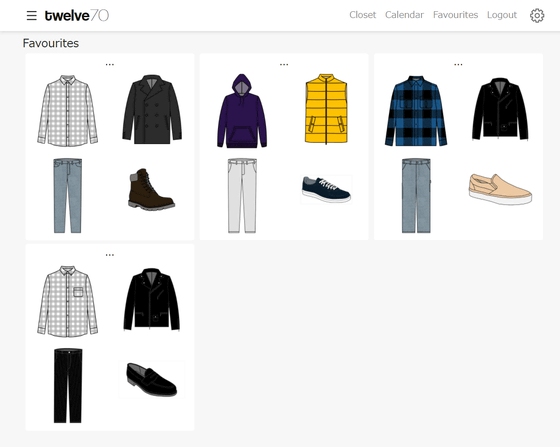Select the blue plaid flannel shirt
Viewport: 560px width, 447px height.
click(x=416, y=111)
